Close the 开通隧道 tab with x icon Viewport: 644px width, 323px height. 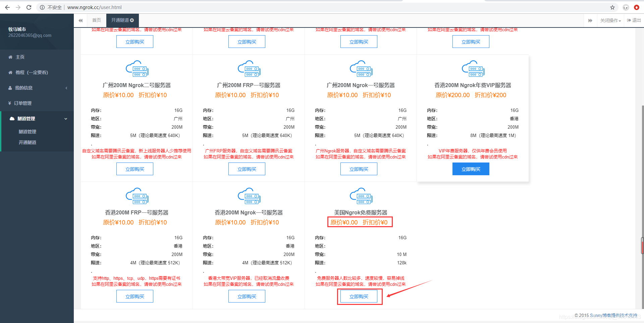pyautogui.click(x=132, y=20)
